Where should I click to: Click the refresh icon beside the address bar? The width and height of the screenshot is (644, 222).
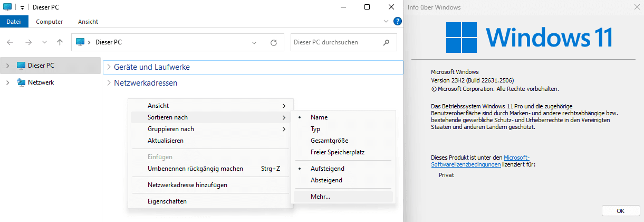(273, 42)
